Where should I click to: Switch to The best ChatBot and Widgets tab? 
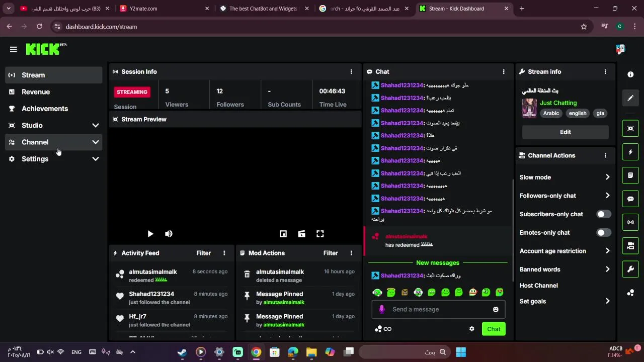coord(263,9)
